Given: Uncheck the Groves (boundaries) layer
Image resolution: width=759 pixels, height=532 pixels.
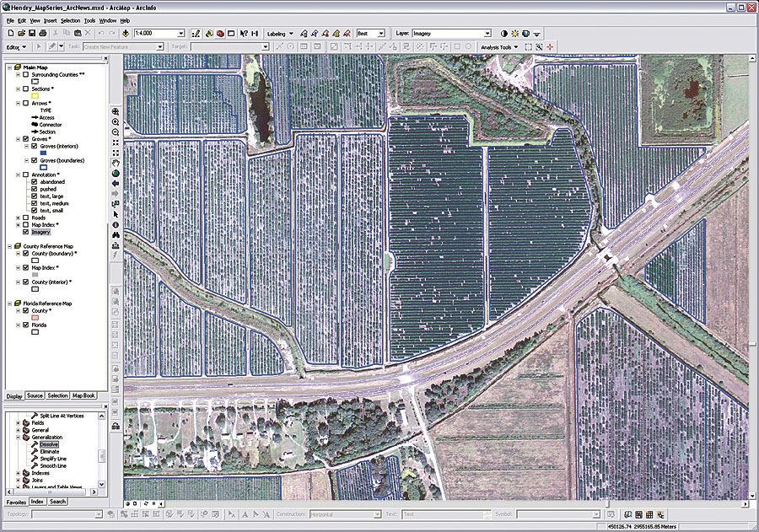Looking at the screenshot, I should click(35, 160).
